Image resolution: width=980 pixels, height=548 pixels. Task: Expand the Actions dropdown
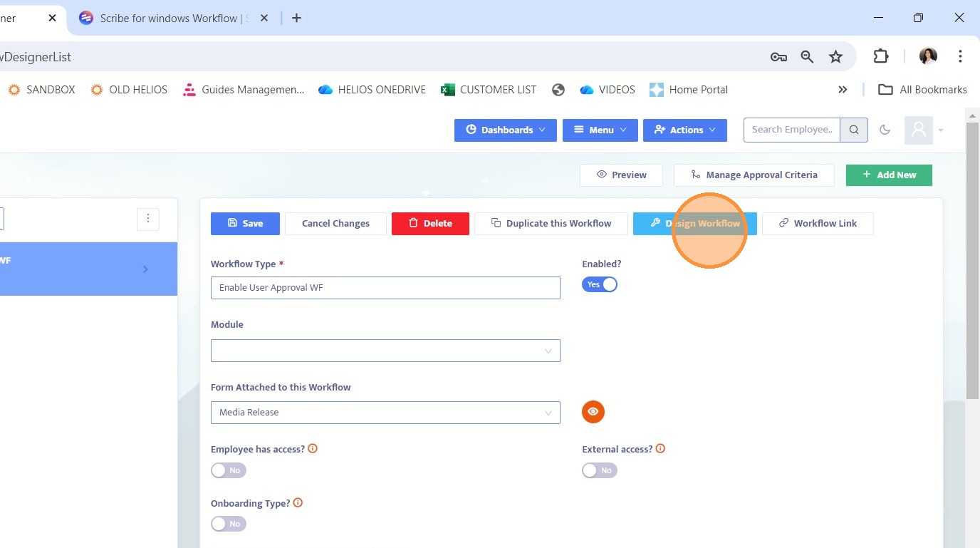(685, 130)
